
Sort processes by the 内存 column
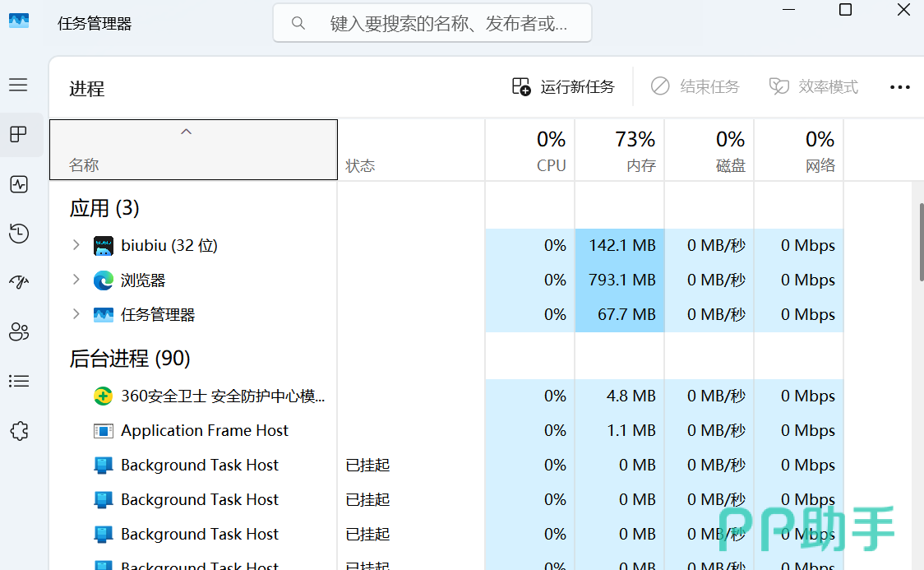pos(620,151)
